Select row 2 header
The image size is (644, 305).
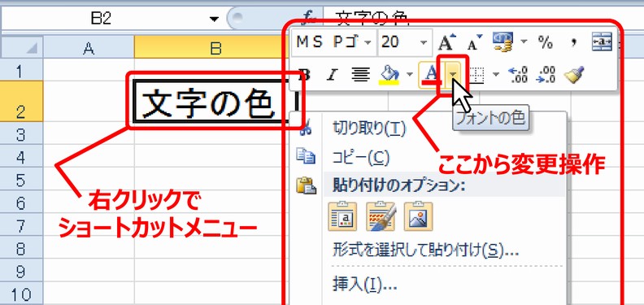[x=21, y=101]
